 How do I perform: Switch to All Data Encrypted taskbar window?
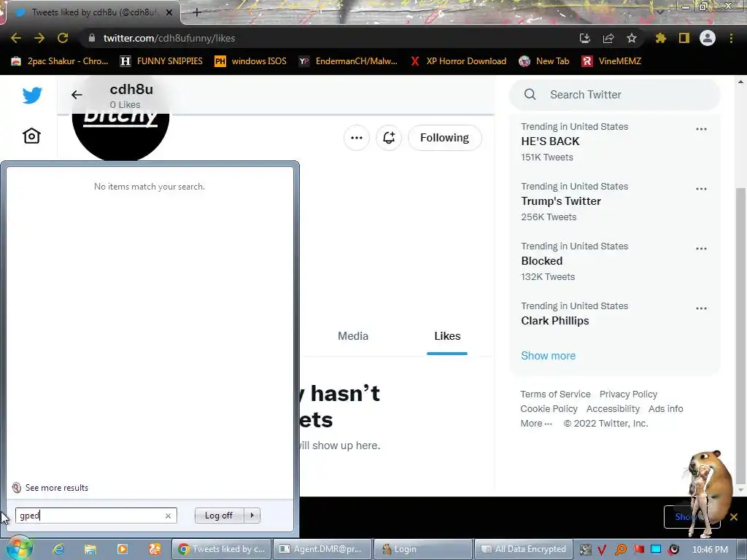pos(523,549)
